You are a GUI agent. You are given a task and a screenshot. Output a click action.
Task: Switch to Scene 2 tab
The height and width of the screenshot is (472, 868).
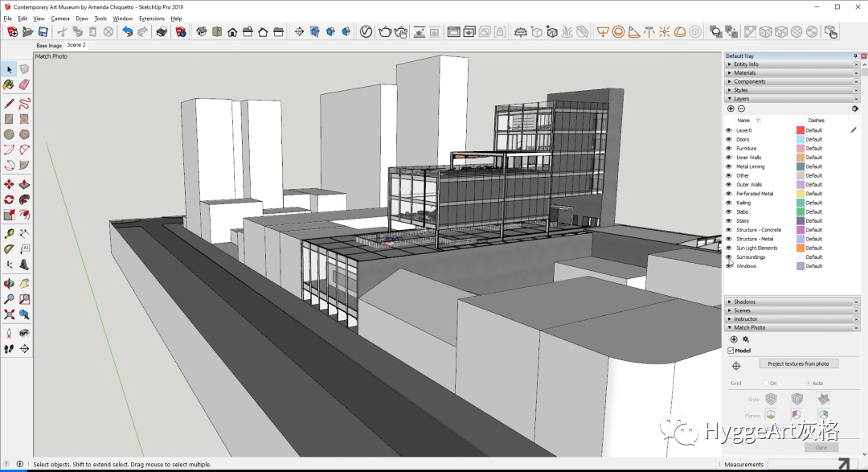coord(76,45)
